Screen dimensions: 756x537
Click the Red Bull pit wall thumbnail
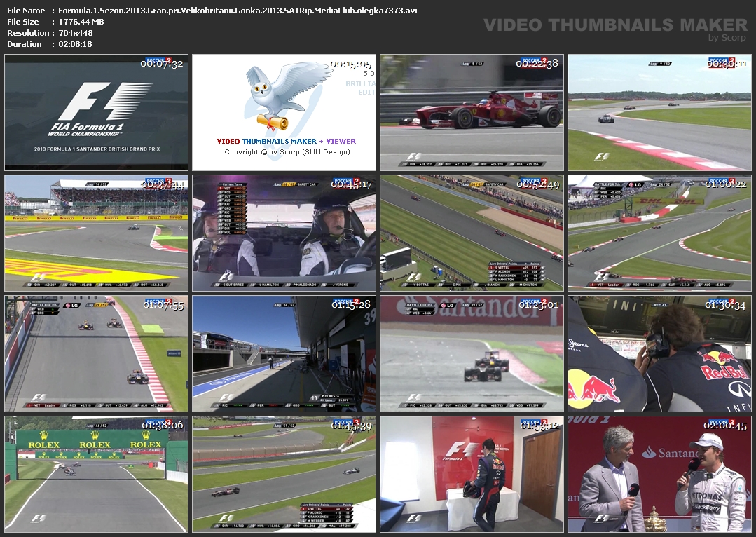659,353
